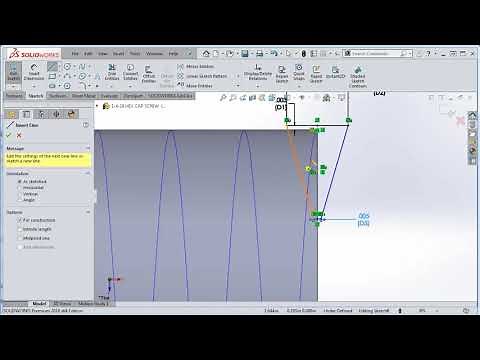Accept Insert Line with green checkmark
Viewport: 480px width, 360px height.
point(9,135)
